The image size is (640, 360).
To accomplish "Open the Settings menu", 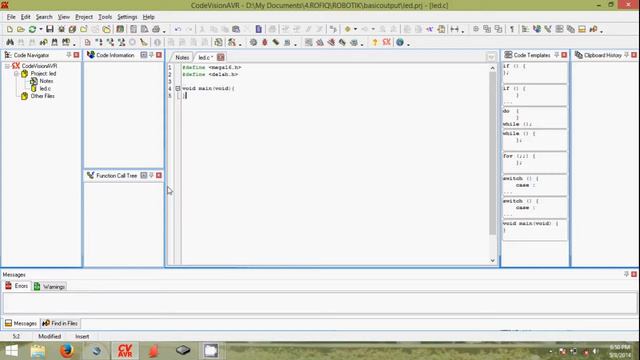I will (127, 17).
